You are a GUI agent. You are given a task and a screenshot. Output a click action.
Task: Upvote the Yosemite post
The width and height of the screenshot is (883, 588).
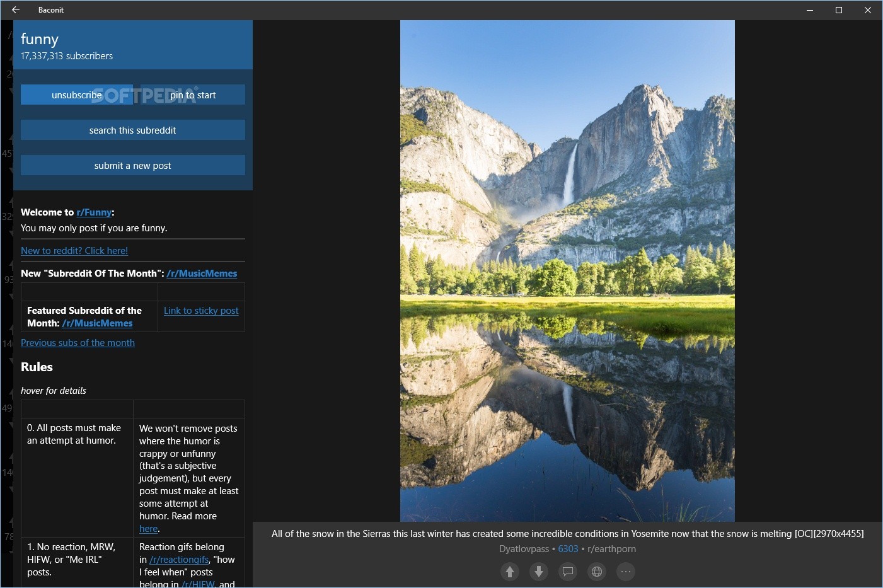point(510,572)
